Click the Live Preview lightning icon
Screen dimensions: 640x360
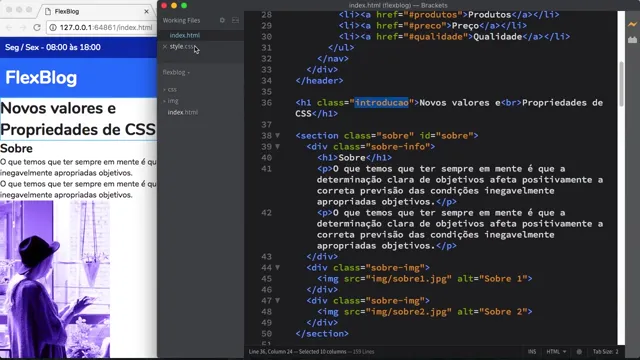(632, 24)
